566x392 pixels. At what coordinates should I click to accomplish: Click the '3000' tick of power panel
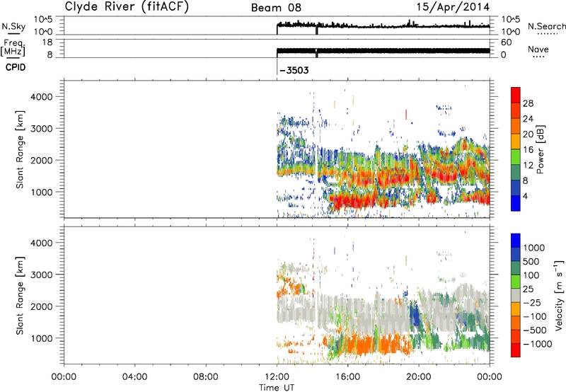pos(42,129)
